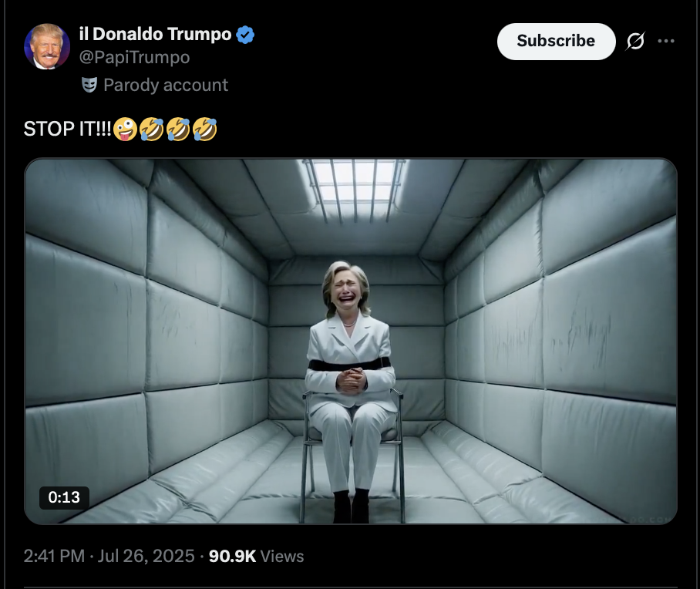Open the @PapiTrumpo handle link

point(134,58)
